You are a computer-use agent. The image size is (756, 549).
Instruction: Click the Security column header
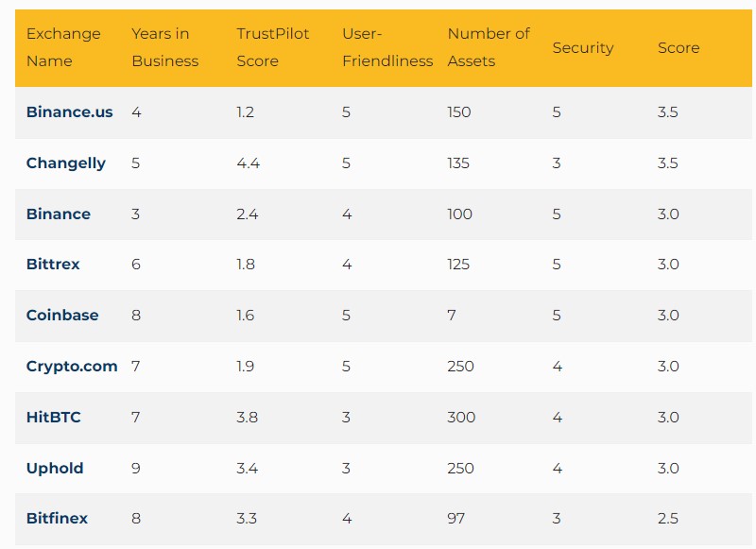point(583,47)
